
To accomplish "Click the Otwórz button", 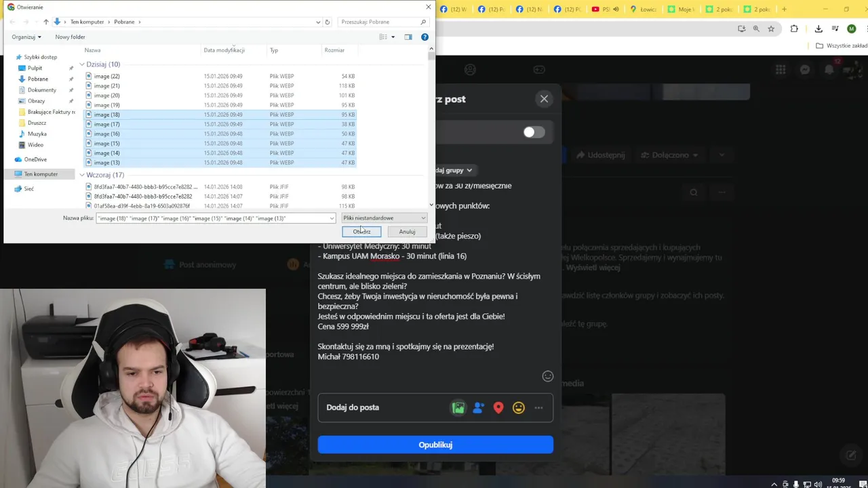I will tap(361, 232).
